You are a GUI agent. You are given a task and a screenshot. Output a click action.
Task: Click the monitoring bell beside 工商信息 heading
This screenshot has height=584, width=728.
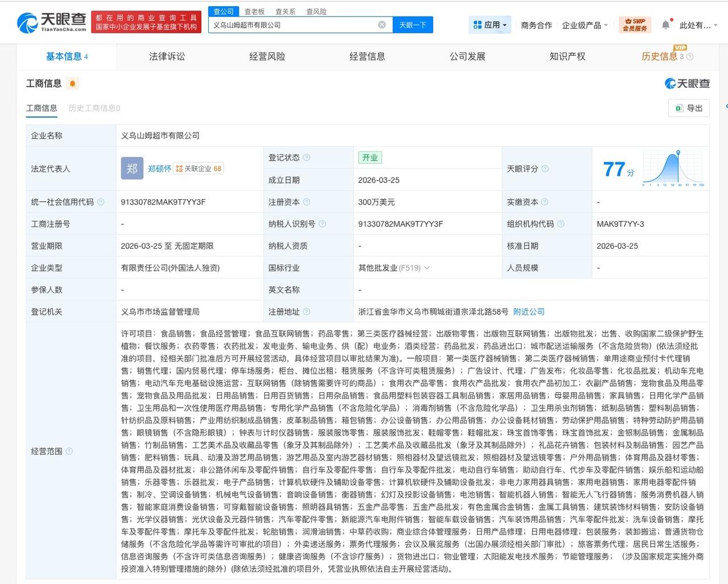pos(72,83)
